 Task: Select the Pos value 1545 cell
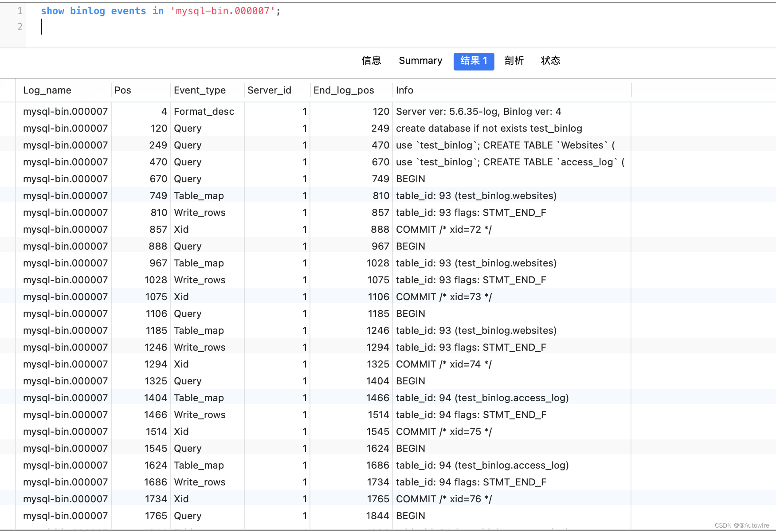(x=141, y=449)
